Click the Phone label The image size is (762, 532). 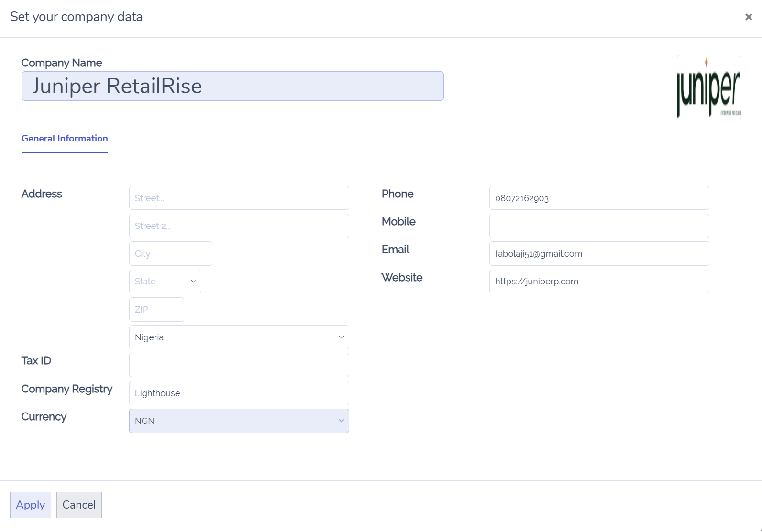pyautogui.click(x=398, y=194)
